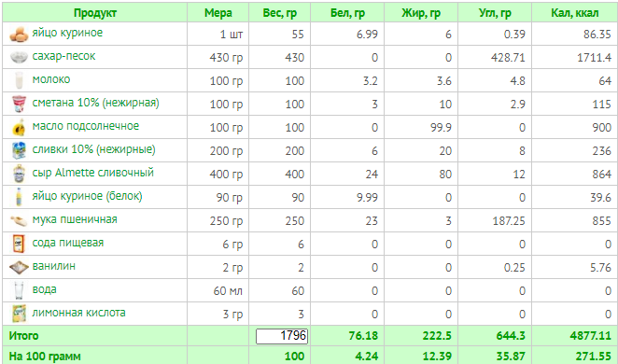Click egg white protein value 9.99

367,198
